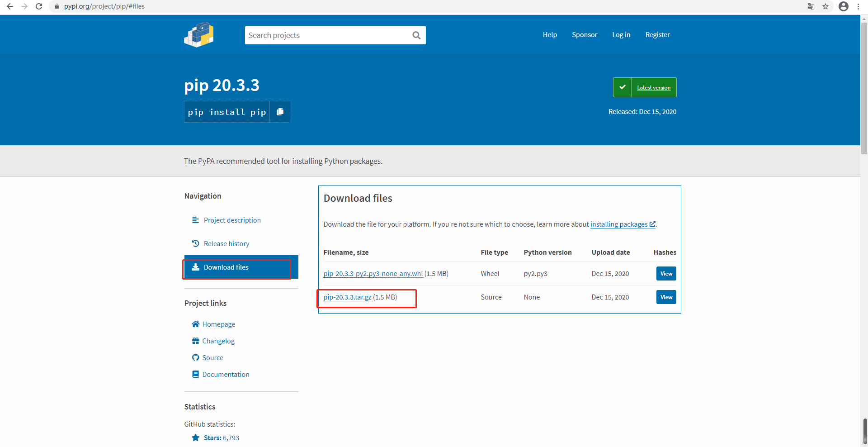Image resolution: width=868 pixels, height=447 pixels.
Task: Click the browser address bar URL
Action: (x=104, y=6)
